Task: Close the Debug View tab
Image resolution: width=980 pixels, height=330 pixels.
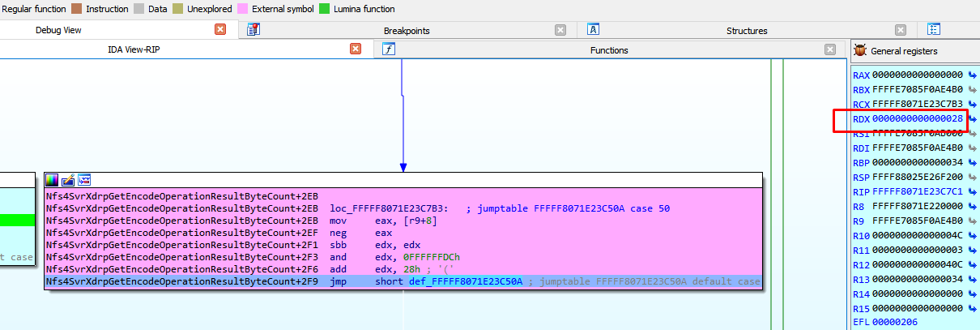Action: pyautogui.click(x=220, y=30)
